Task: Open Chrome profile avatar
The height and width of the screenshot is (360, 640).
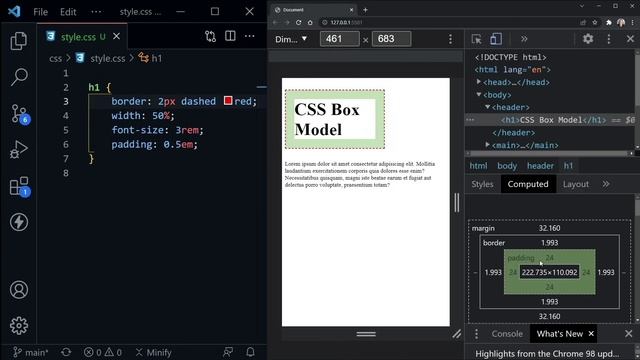Action: pos(621,22)
